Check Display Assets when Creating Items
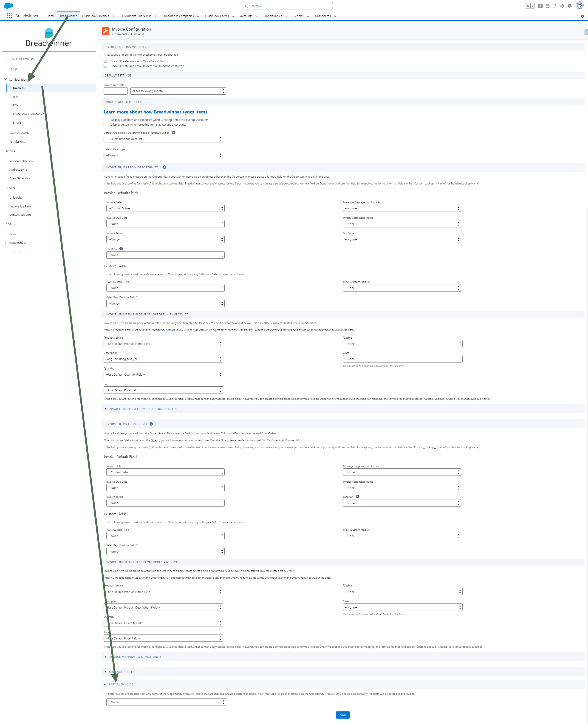This screenshot has height=725, width=588. 105,124
